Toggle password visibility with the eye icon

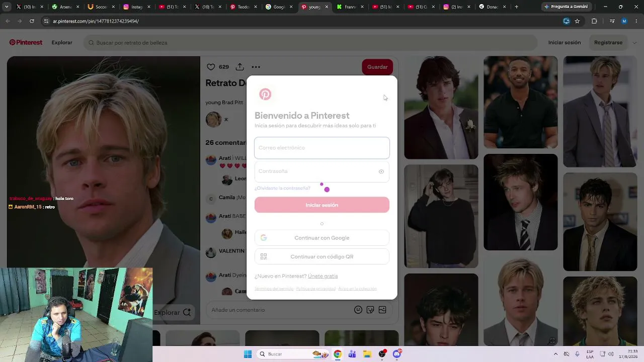pyautogui.click(x=381, y=171)
